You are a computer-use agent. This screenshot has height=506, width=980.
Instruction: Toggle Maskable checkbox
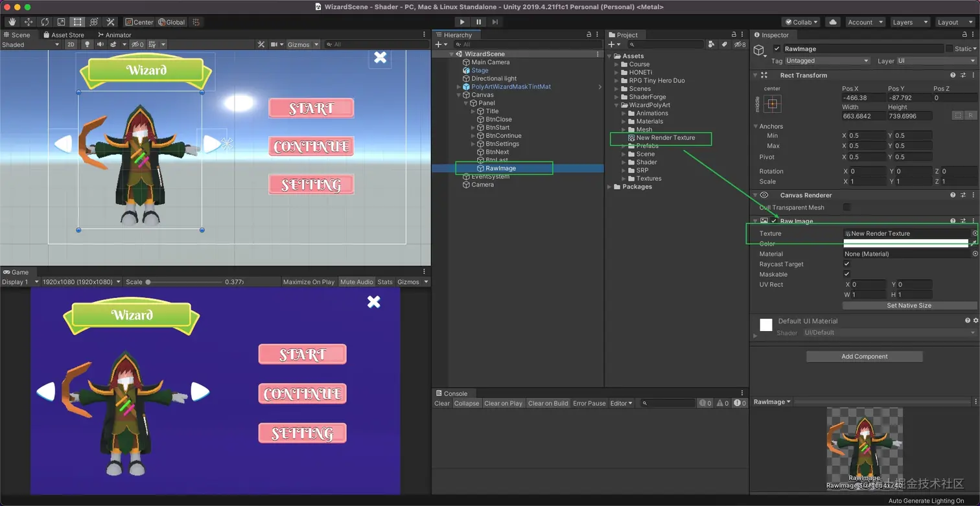click(x=846, y=274)
